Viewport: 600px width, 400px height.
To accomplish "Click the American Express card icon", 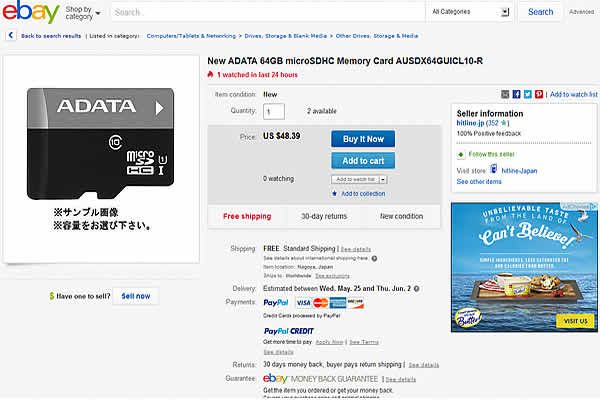I will 338,303.
